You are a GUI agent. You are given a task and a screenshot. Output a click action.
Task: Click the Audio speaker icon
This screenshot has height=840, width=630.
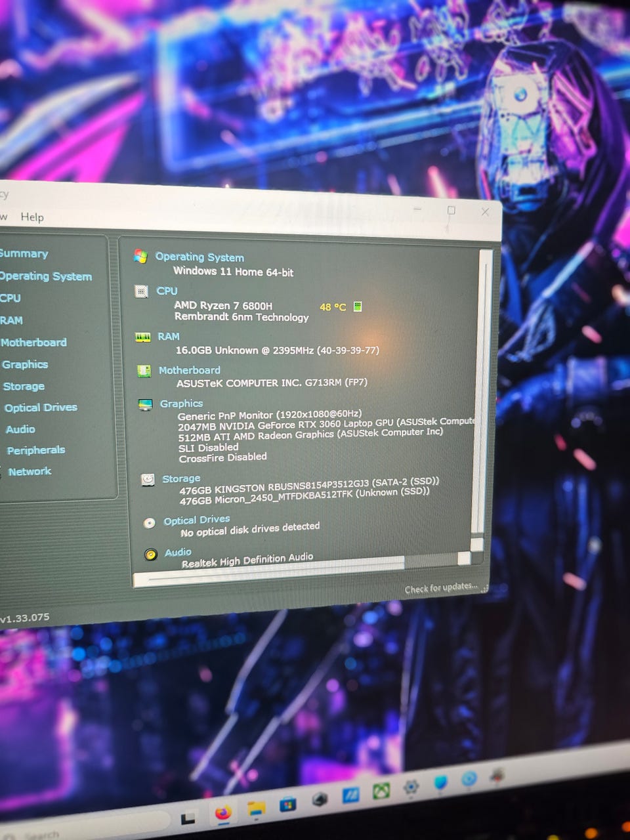coord(151,555)
